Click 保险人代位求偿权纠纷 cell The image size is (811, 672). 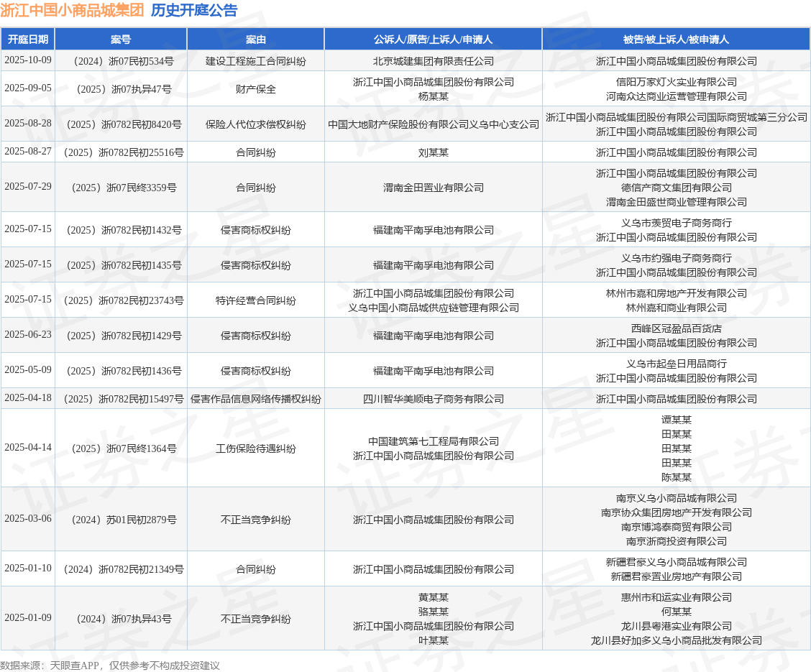[x=255, y=124]
